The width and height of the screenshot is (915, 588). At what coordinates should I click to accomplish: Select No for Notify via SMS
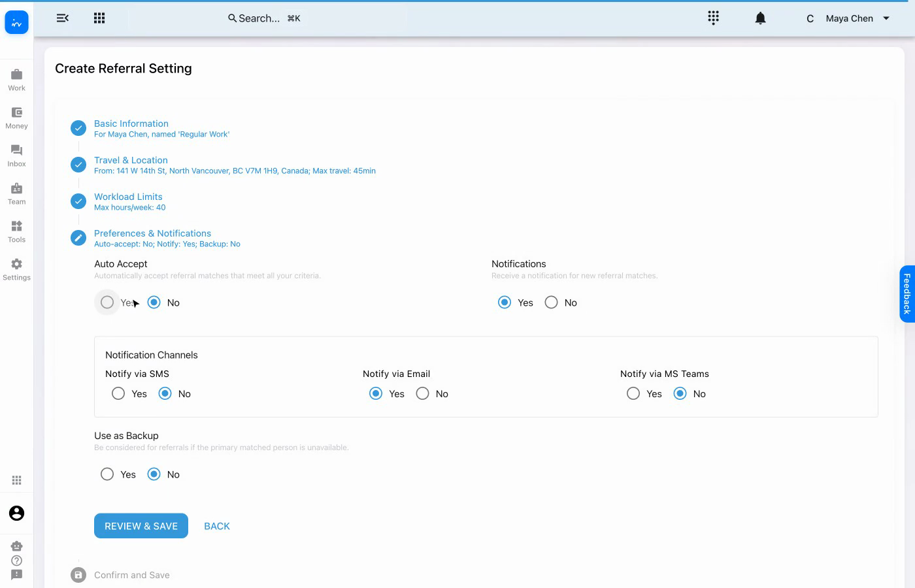click(x=165, y=394)
